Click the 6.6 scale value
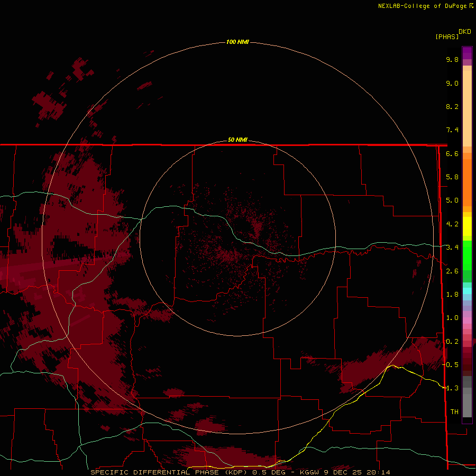The width and height of the screenshot is (476, 476). point(452,153)
